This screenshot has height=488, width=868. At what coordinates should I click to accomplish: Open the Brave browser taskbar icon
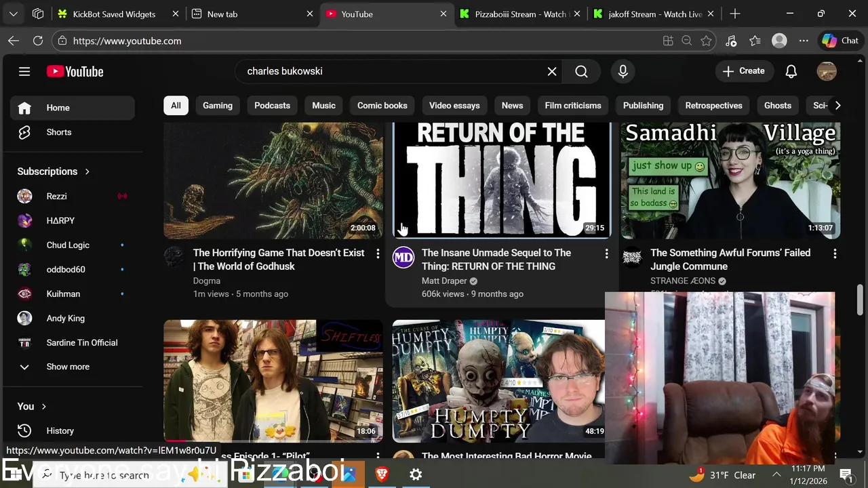[382, 475]
